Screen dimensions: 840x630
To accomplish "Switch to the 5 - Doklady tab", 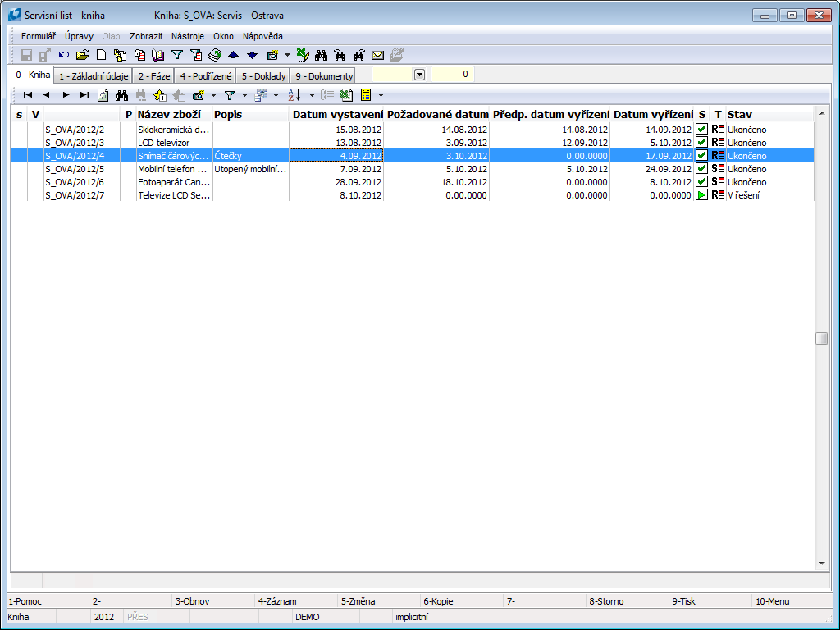I will click(263, 76).
